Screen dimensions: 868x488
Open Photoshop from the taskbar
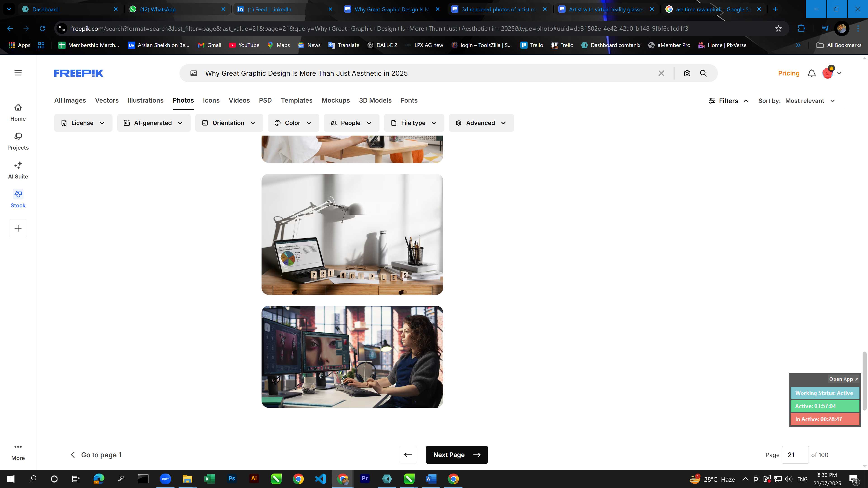click(231, 479)
